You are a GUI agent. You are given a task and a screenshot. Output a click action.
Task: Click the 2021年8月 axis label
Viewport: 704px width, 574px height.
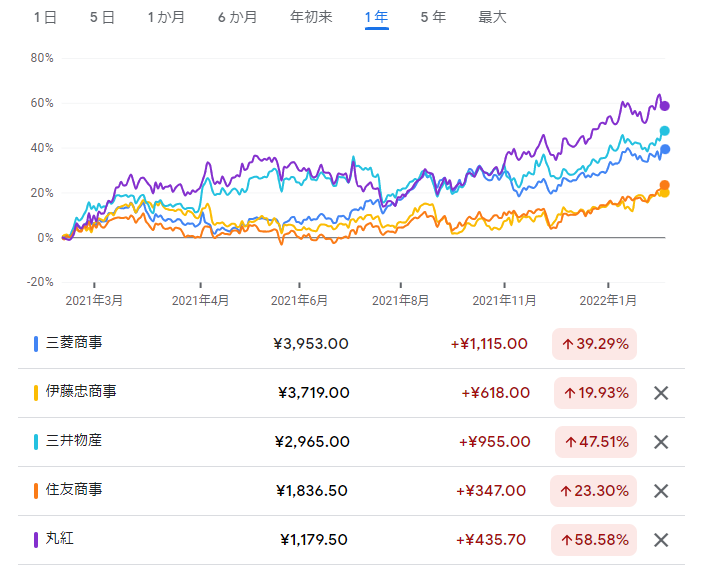pyautogui.click(x=400, y=300)
